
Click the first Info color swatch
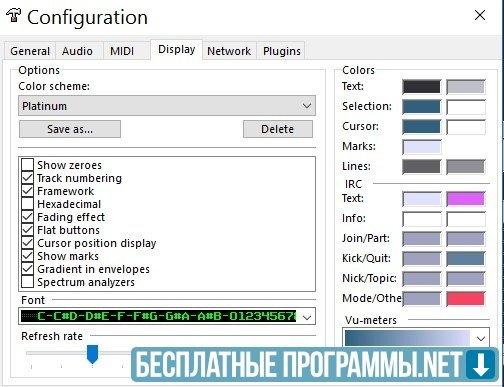pos(421,219)
